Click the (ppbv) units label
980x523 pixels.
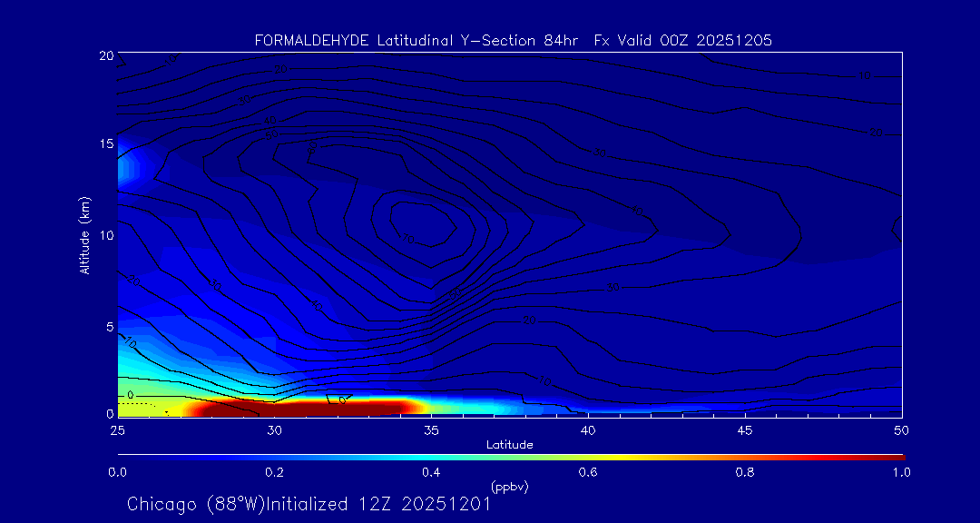[x=509, y=487]
